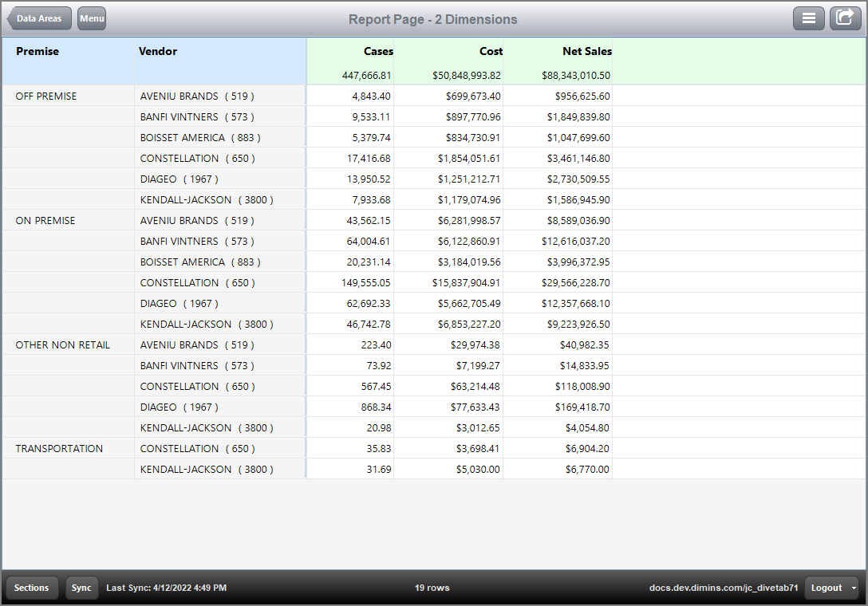Log out with the Logout button
The width and height of the screenshot is (868, 606).
[x=827, y=588]
